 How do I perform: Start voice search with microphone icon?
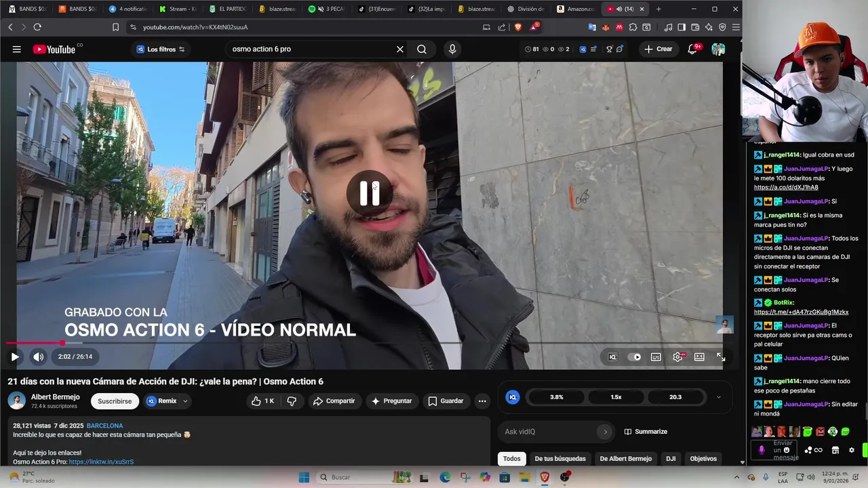(x=452, y=49)
